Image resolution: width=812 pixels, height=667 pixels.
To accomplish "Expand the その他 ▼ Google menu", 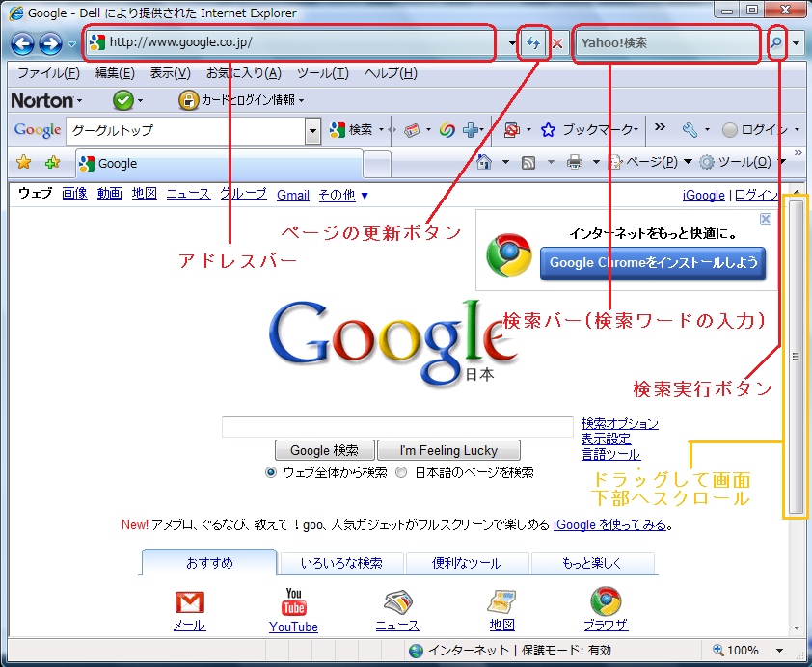I will [x=343, y=195].
